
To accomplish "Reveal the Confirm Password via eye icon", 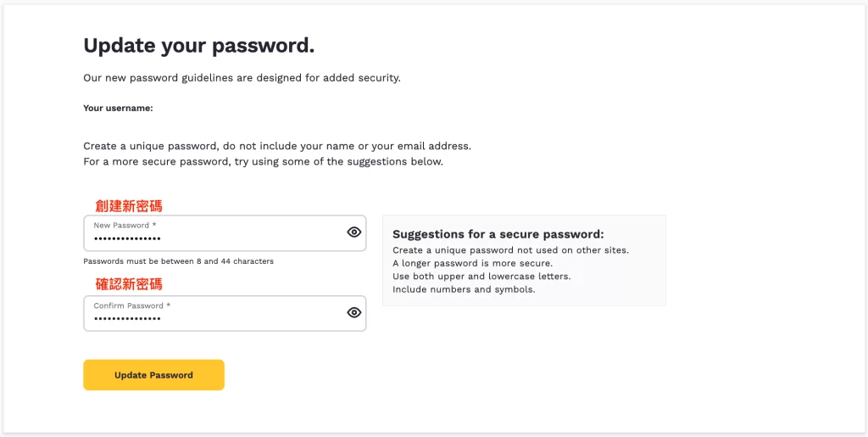I will (353, 312).
